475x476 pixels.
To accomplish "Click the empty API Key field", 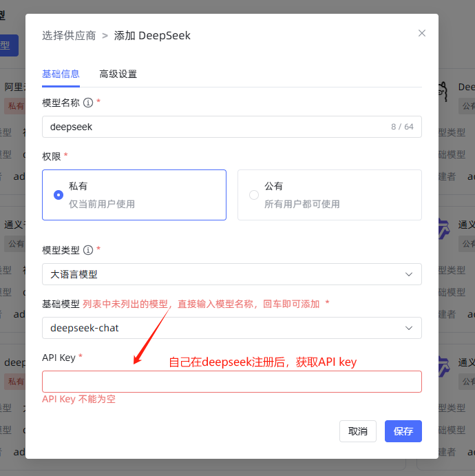I will point(232,382).
